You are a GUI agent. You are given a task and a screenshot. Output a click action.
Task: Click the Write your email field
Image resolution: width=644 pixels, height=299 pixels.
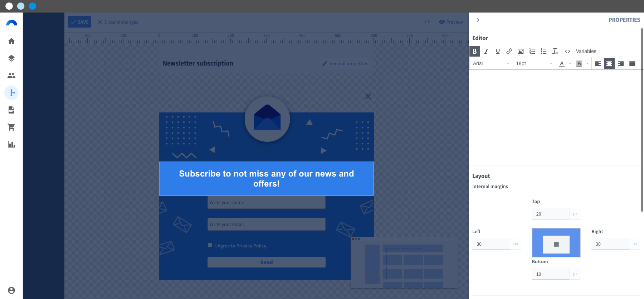(x=267, y=224)
